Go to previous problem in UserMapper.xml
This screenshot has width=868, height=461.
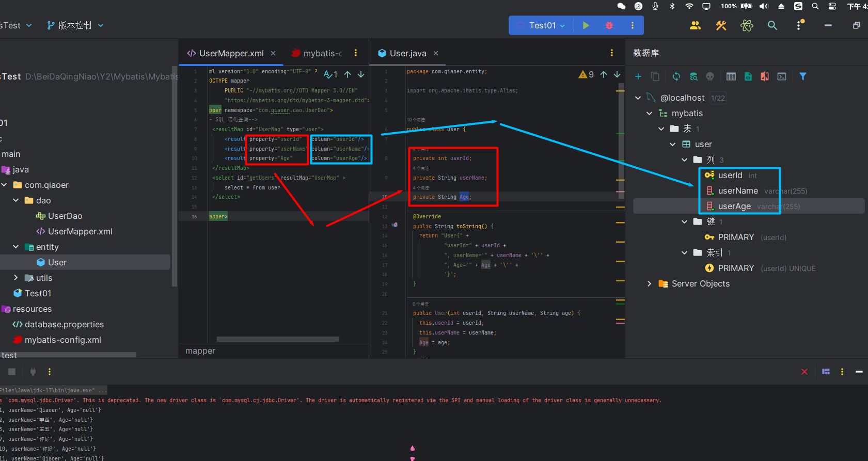coord(348,74)
